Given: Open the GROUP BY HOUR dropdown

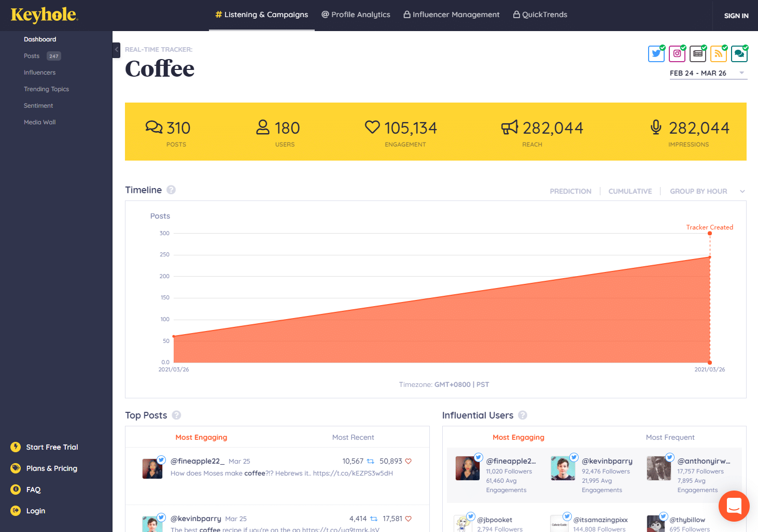Looking at the screenshot, I should (707, 191).
